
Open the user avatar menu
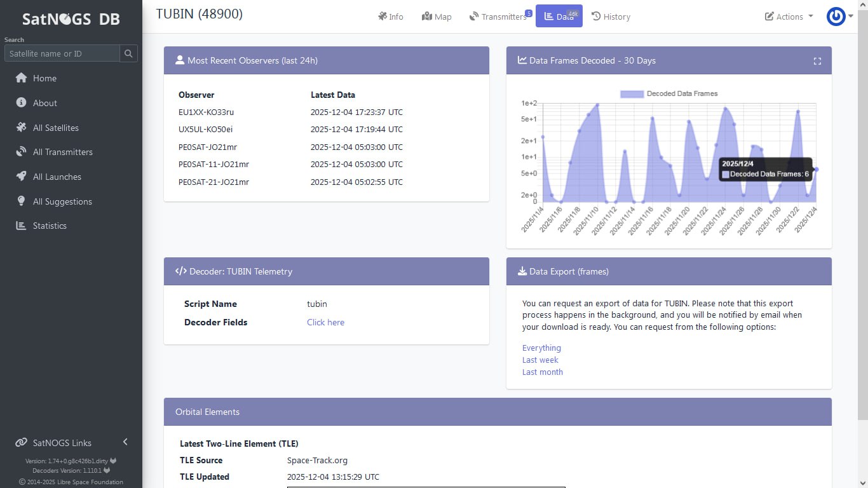839,17
